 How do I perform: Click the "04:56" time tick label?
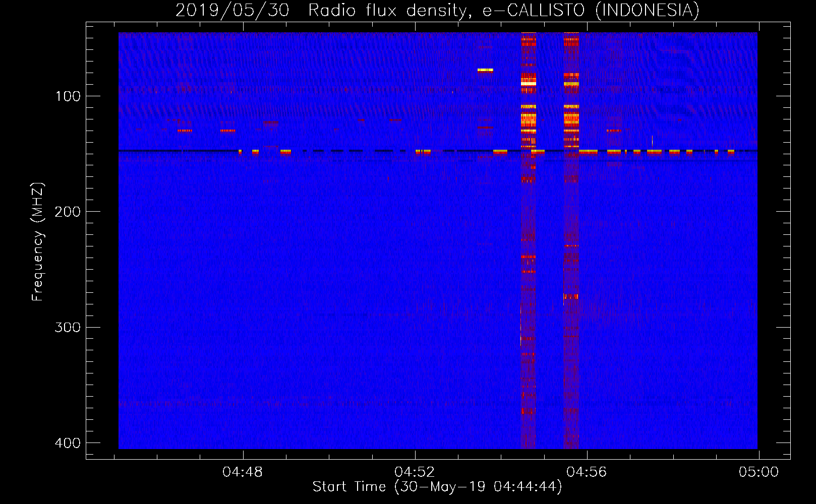pos(587,472)
